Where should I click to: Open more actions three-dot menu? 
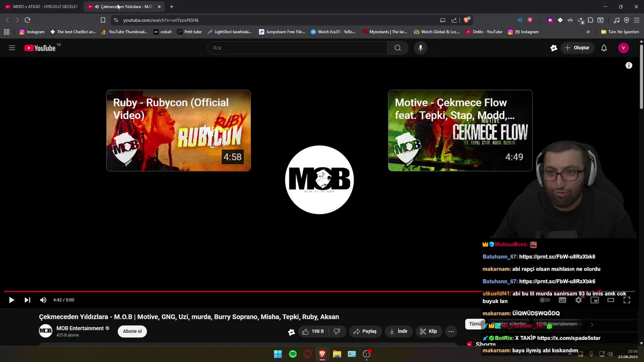tap(451, 331)
